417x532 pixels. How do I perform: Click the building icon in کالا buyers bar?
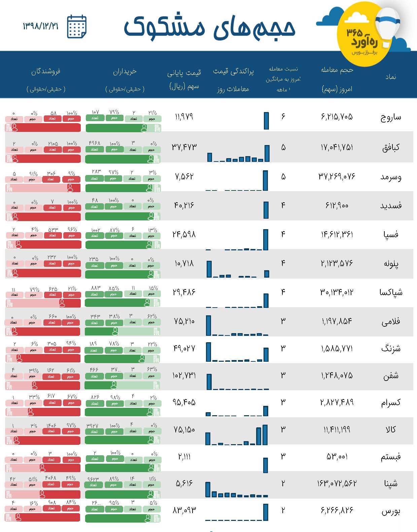pos(157,440)
